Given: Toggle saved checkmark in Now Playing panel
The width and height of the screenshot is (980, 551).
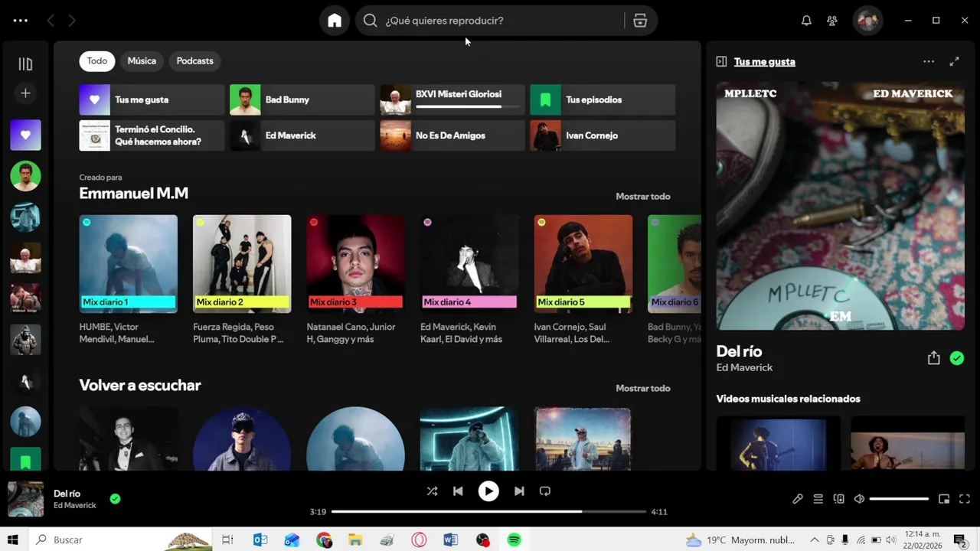Looking at the screenshot, I should click(956, 358).
